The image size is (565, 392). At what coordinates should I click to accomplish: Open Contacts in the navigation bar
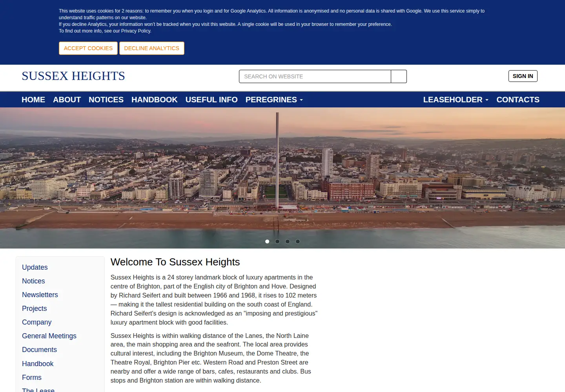518,100
